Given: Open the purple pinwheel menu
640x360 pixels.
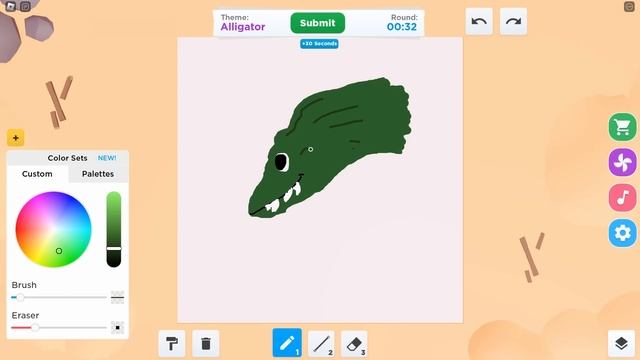Looking at the screenshot, I should point(622,162).
